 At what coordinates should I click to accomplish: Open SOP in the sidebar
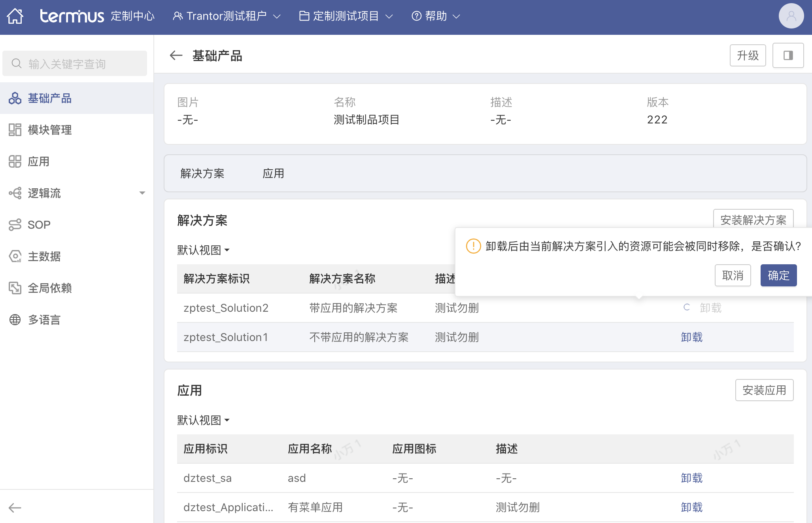[77, 225]
